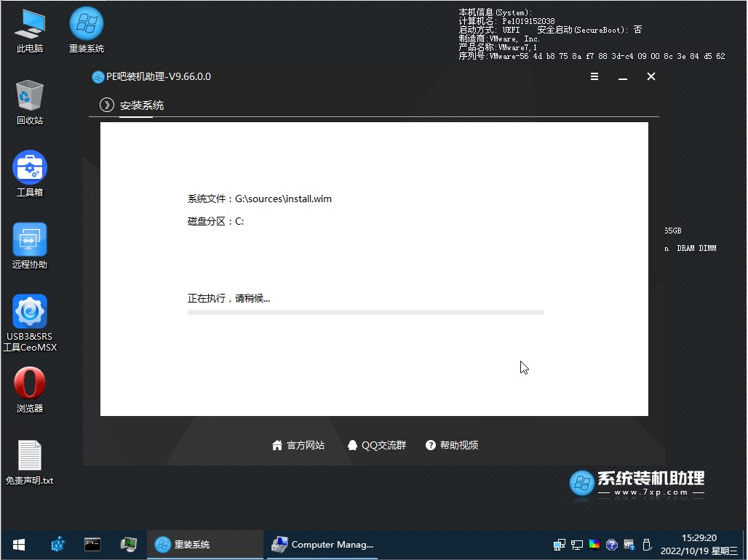Close the PE吧装机助理 window
Image resolution: width=748 pixels, height=560 pixels.
[650, 76]
